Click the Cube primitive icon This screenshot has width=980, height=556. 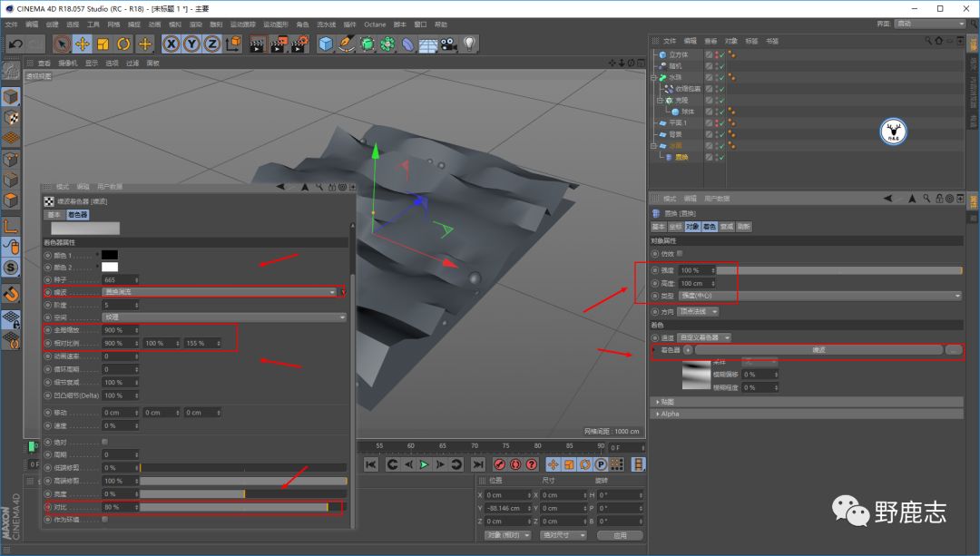pos(326,44)
